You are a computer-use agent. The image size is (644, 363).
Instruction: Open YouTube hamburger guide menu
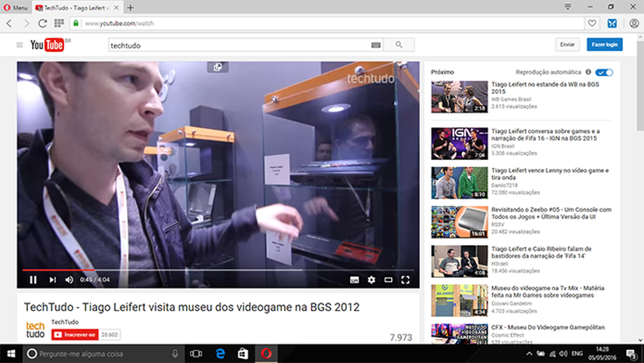pyautogui.click(x=19, y=44)
